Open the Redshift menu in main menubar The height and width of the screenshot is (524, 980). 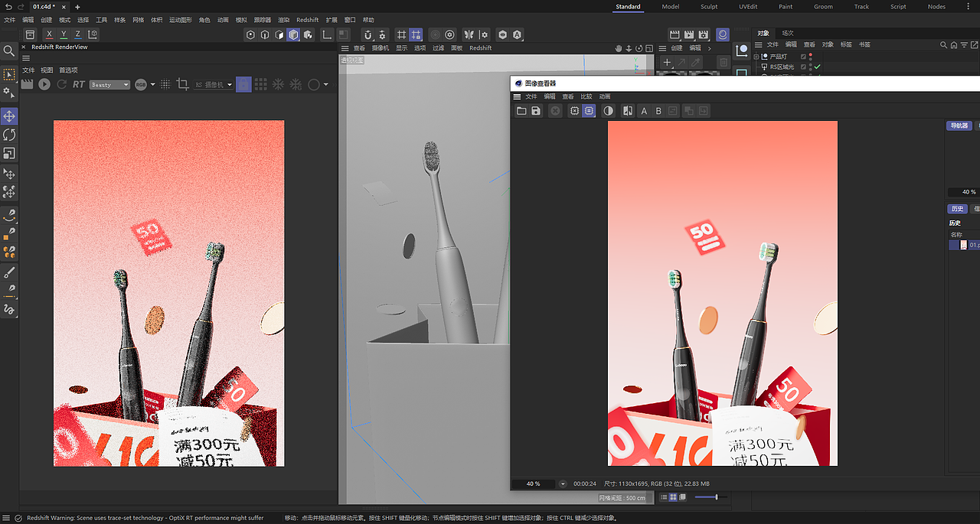(307, 20)
